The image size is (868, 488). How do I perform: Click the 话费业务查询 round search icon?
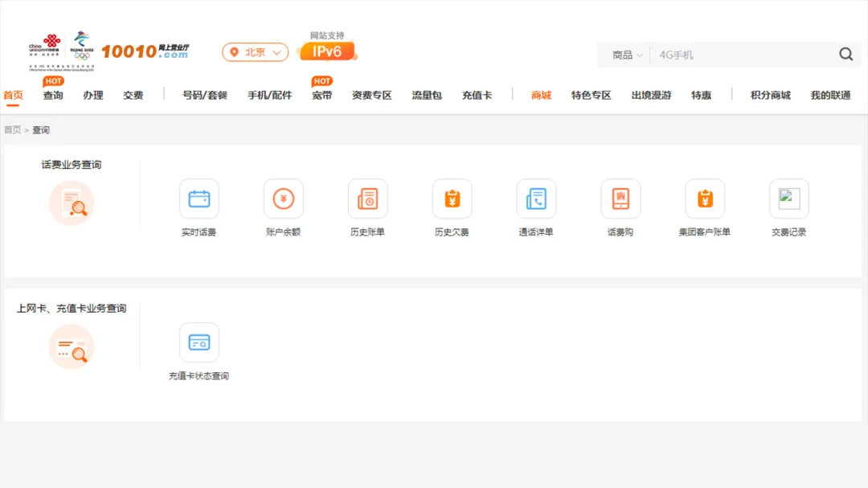click(72, 203)
